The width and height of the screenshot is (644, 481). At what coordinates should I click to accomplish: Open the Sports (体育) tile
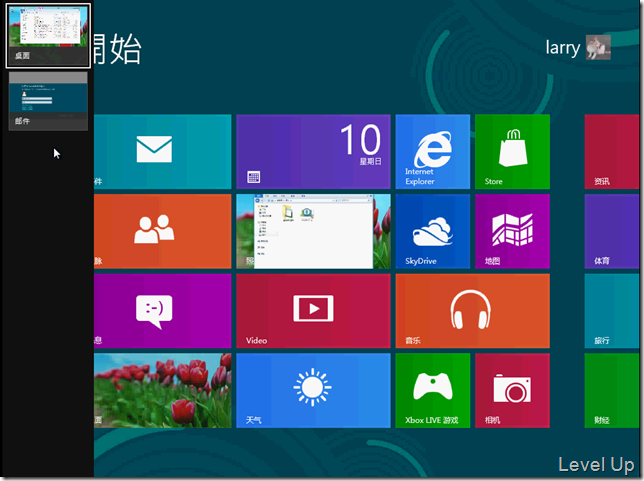tap(612, 231)
